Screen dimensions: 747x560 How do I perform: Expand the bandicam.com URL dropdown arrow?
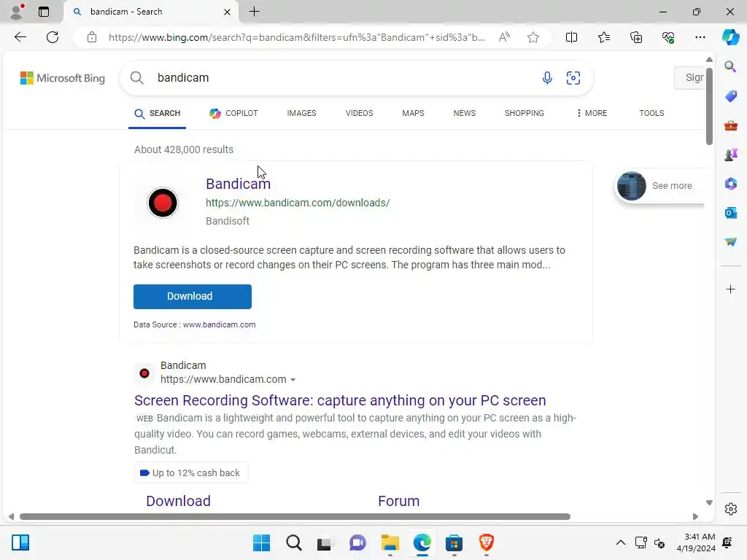pyautogui.click(x=293, y=380)
